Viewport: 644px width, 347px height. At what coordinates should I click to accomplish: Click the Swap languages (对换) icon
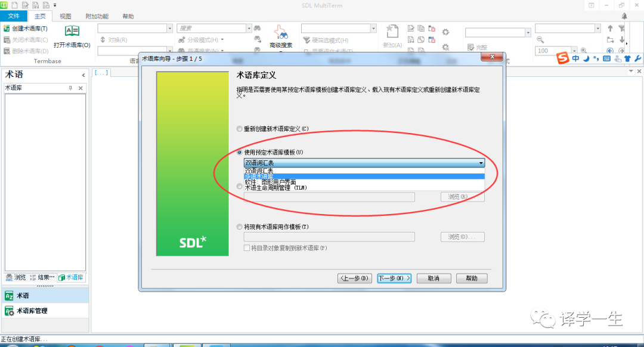click(103, 40)
